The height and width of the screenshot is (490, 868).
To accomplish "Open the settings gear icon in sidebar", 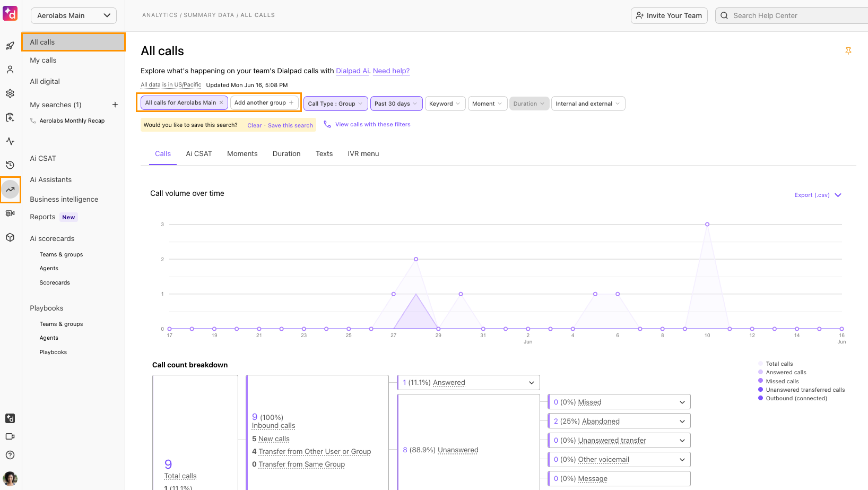I will 10,93.
